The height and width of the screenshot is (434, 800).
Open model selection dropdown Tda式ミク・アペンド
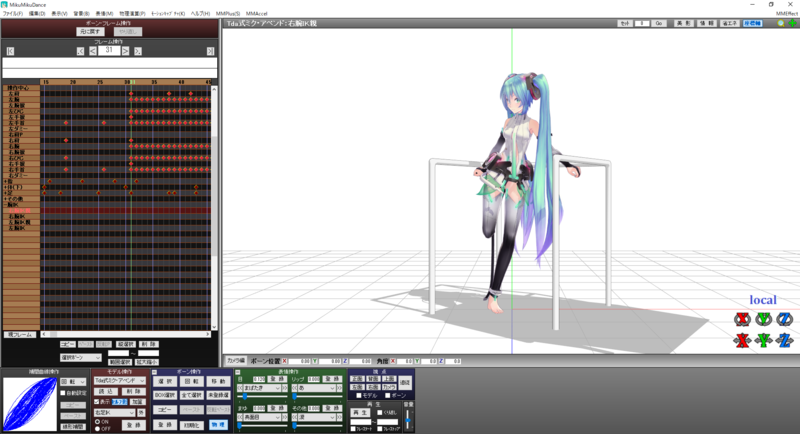(120, 380)
